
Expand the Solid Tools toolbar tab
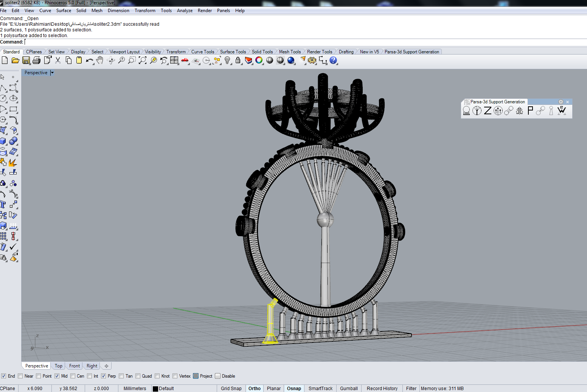coord(263,51)
